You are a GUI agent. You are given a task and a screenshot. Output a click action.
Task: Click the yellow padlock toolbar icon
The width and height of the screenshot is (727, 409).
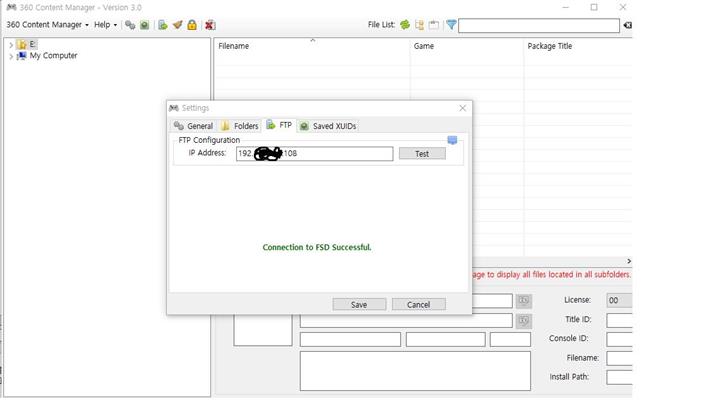point(192,25)
